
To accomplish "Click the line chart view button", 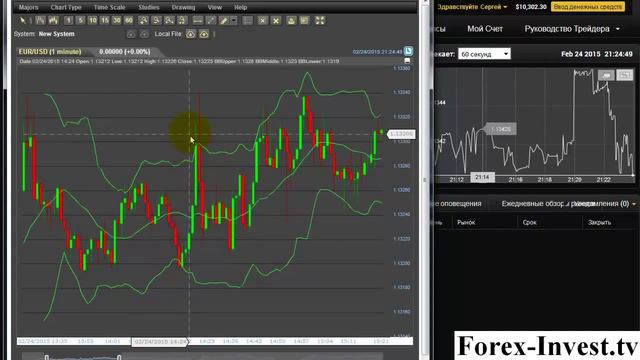I will [x=606, y=75].
